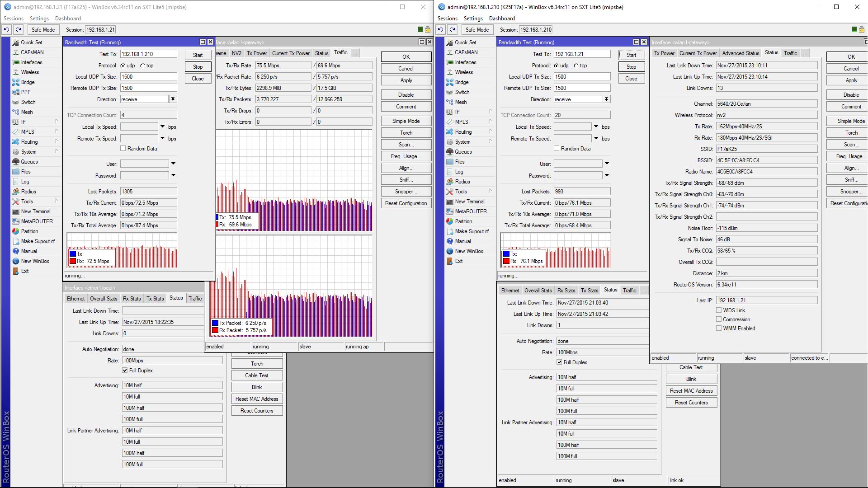Click blue Tx swatch in Tx/Rx rate legend
Viewport: 868px width, 488px height.
coord(217,217)
